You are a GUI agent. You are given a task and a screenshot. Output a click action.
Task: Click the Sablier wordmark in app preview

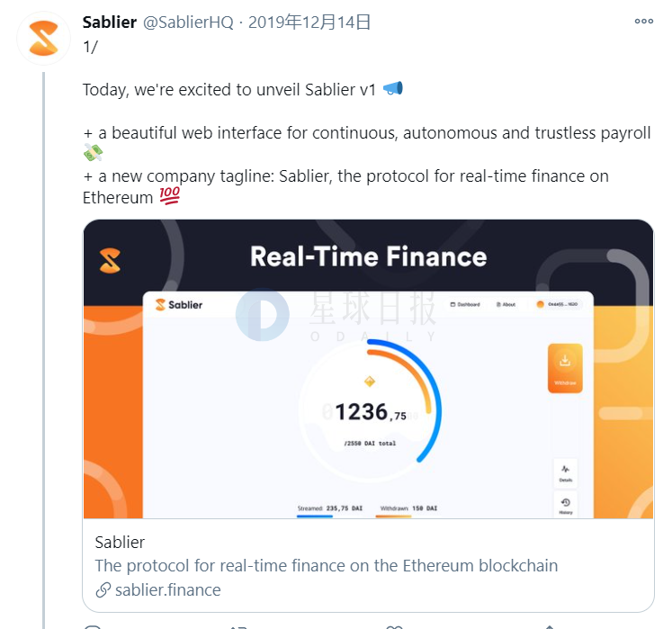[179, 305]
